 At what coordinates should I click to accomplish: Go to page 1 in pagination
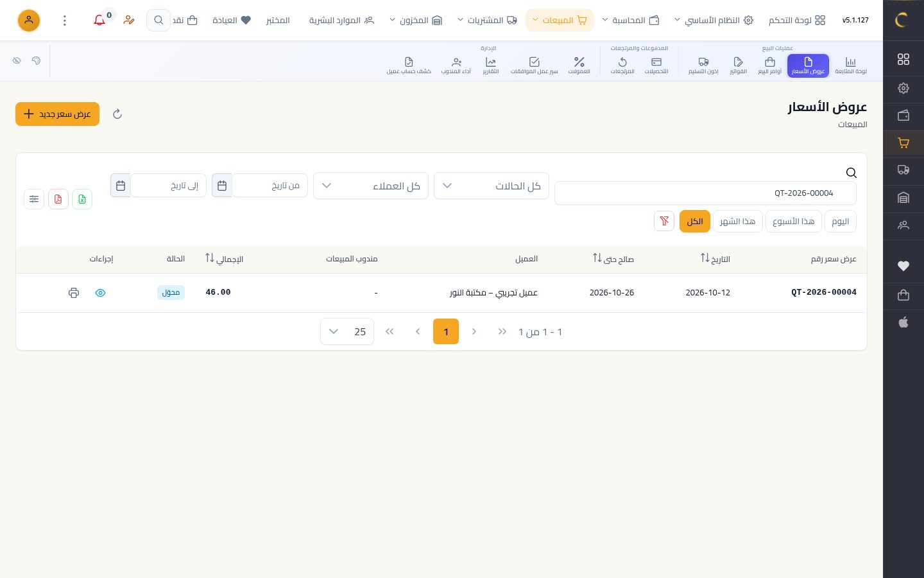[x=446, y=332]
